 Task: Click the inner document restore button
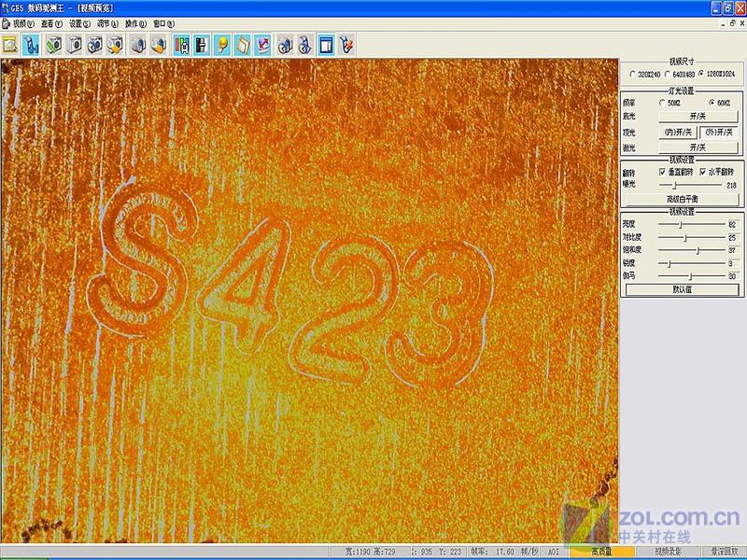click(x=733, y=22)
